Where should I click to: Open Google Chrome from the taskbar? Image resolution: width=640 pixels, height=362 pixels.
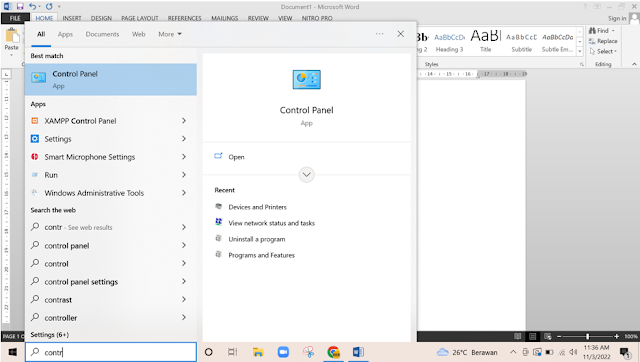coord(333,352)
